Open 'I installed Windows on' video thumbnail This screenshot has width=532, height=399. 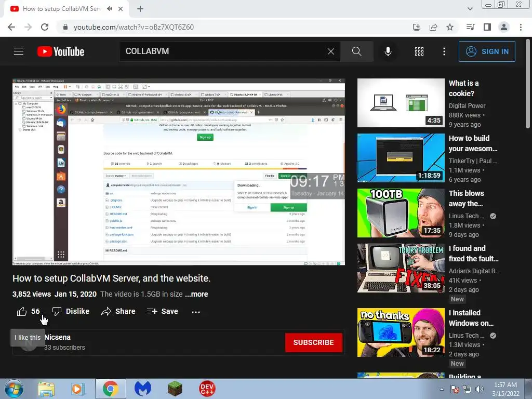click(401, 332)
